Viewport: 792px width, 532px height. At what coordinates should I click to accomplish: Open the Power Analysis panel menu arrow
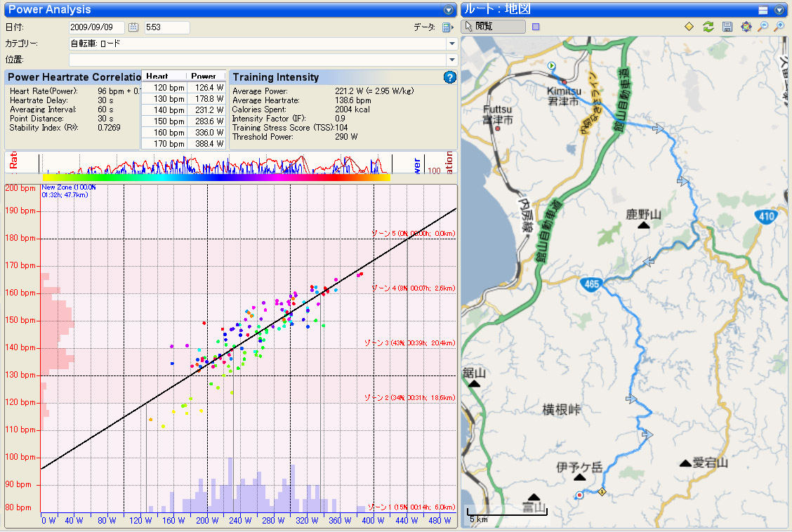pos(449,10)
